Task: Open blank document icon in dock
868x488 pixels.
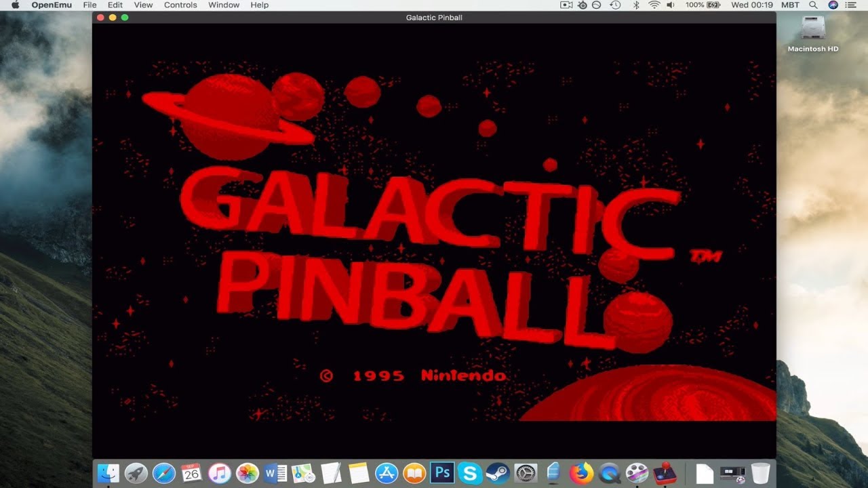Action: coord(705,473)
